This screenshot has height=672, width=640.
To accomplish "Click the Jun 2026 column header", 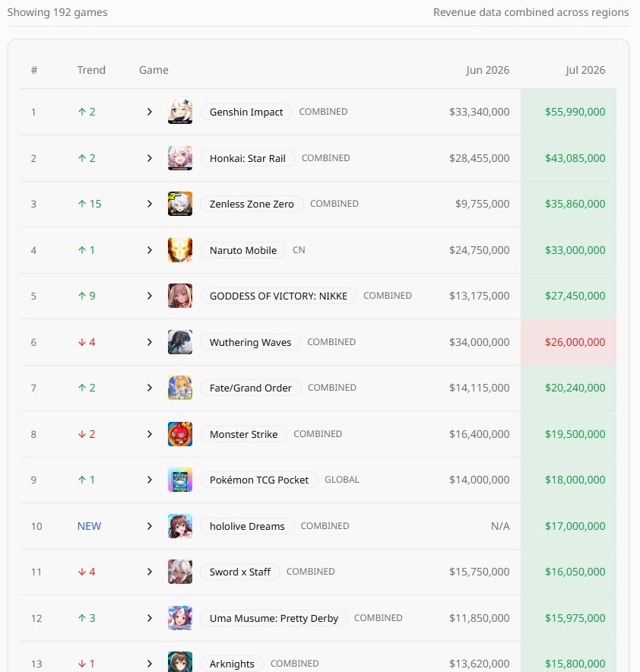I will 488,70.
